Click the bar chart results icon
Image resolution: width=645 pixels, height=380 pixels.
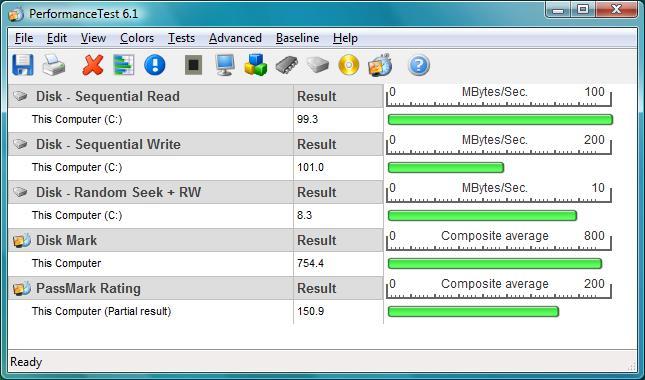(124, 65)
